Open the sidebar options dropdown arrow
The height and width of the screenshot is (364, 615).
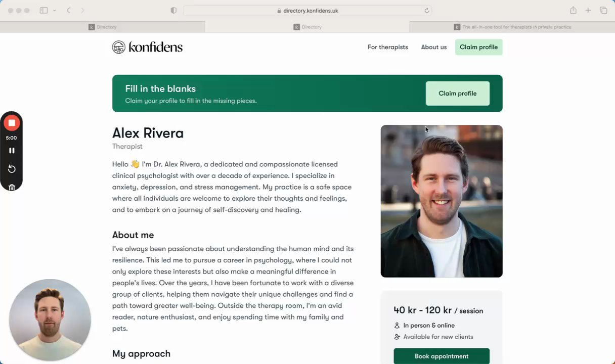(54, 10)
